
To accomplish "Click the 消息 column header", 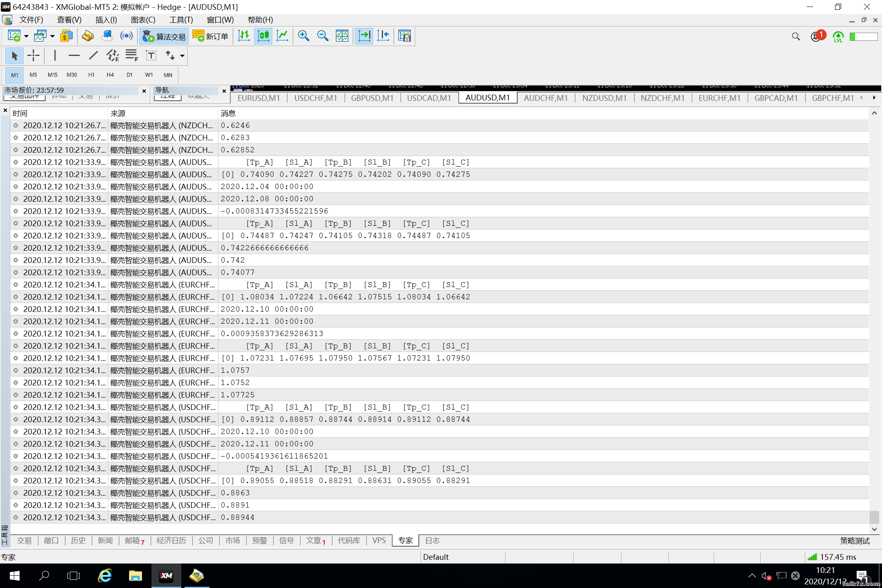I will (543, 113).
